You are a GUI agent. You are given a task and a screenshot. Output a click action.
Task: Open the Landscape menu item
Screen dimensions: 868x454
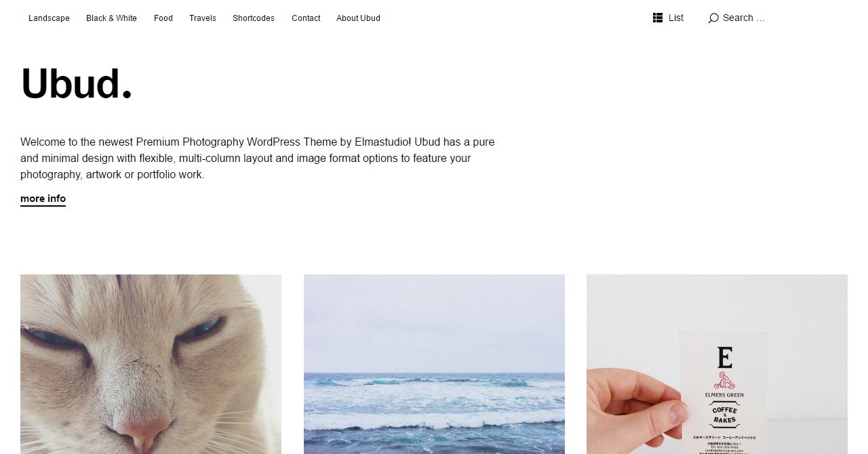tap(49, 18)
